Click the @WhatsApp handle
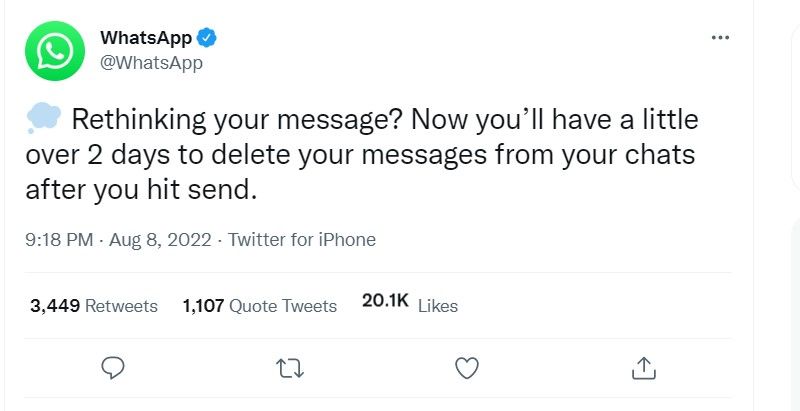Viewport: 800px width, 411px height. coord(151,63)
